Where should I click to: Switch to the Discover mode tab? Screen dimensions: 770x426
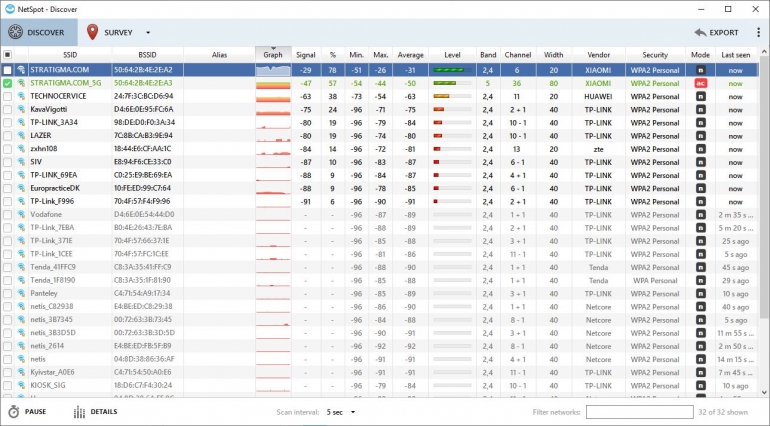(39, 32)
